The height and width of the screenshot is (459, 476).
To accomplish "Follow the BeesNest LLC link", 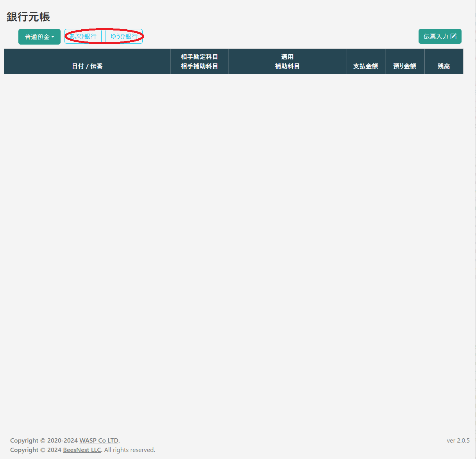I will click(82, 450).
